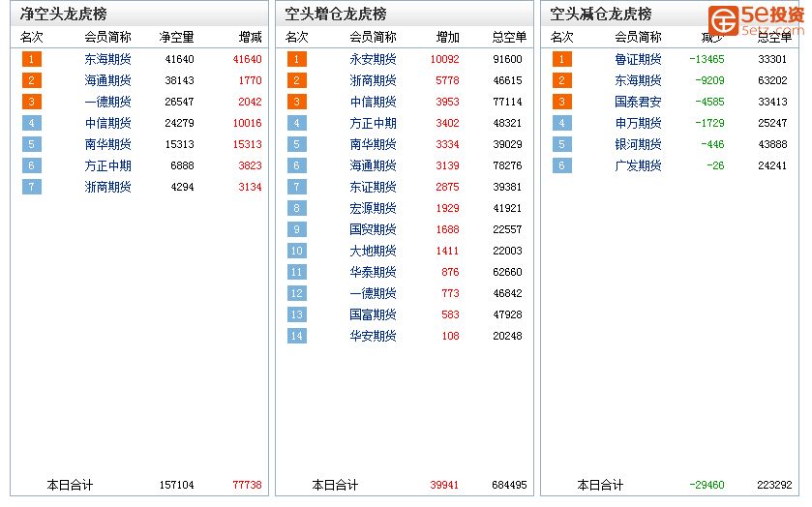812x507 pixels.
Task: Click the 净空量 value 38143
Action: pyautogui.click(x=179, y=80)
